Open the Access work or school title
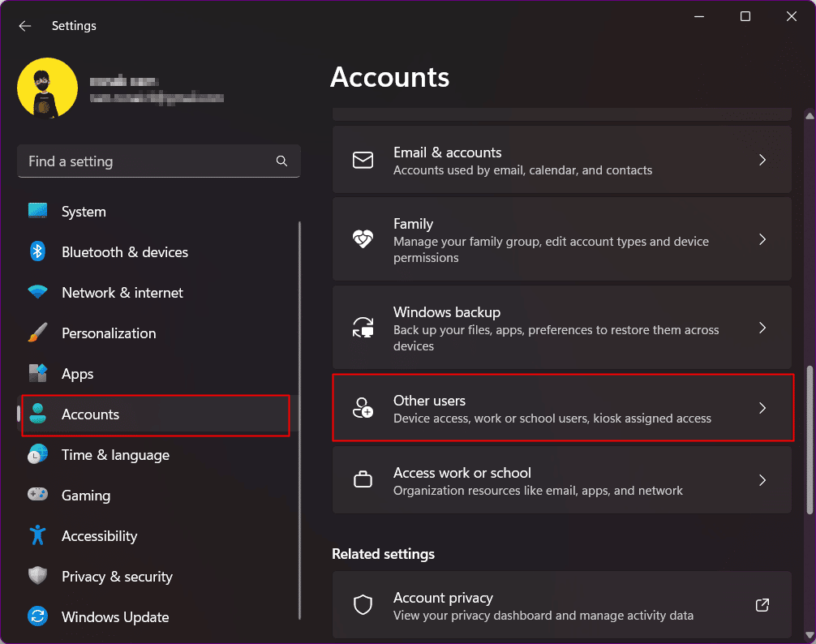The image size is (816, 644). point(462,473)
